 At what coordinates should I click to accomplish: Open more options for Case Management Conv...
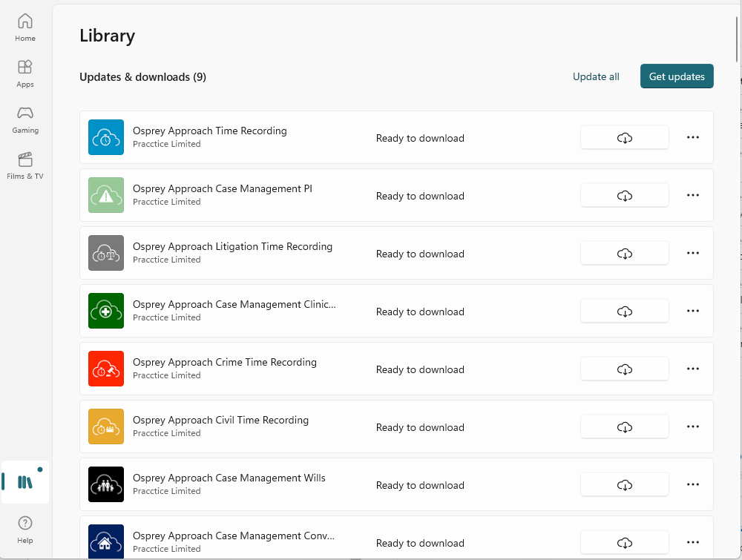pos(693,542)
